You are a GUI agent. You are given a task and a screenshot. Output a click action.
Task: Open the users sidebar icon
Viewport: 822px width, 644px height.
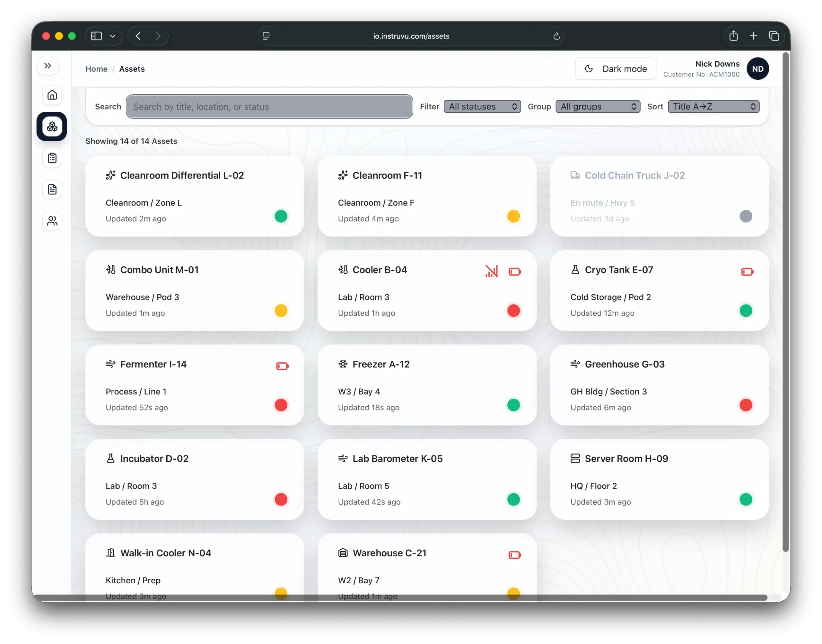pyautogui.click(x=52, y=221)
